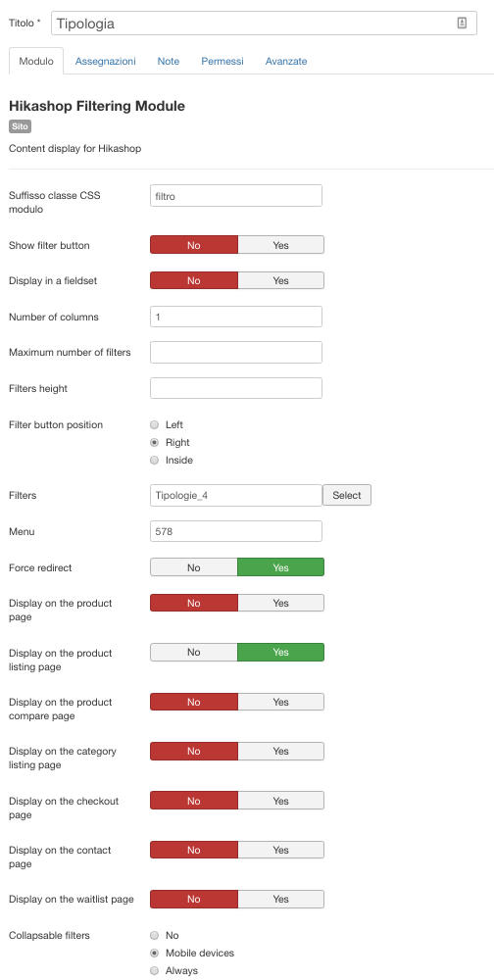Switch to the Assegnazioni tab

coord(105,61)
